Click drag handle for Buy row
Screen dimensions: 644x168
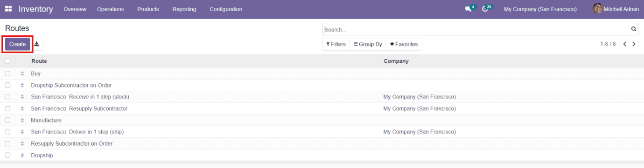click(22, 74)
